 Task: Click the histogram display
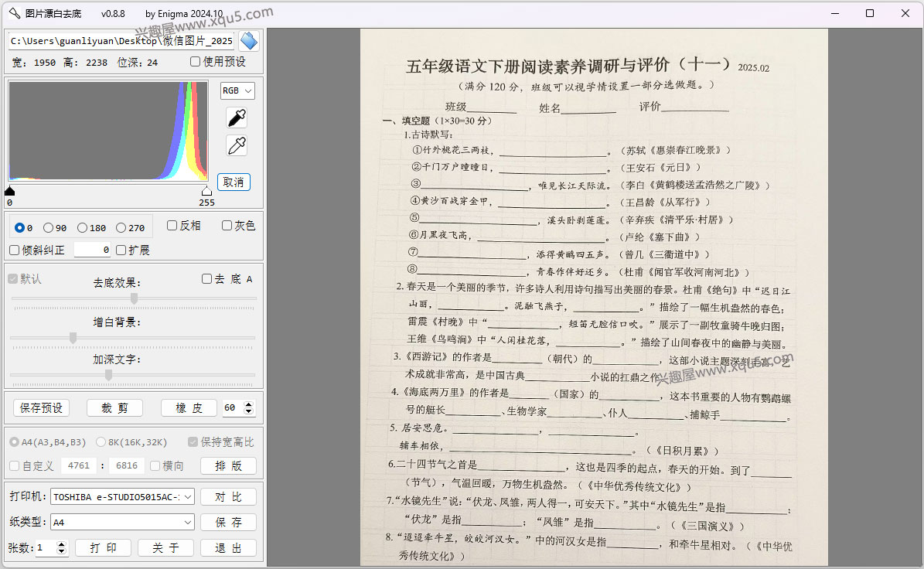pyautogui.click(x=107, y=131)
